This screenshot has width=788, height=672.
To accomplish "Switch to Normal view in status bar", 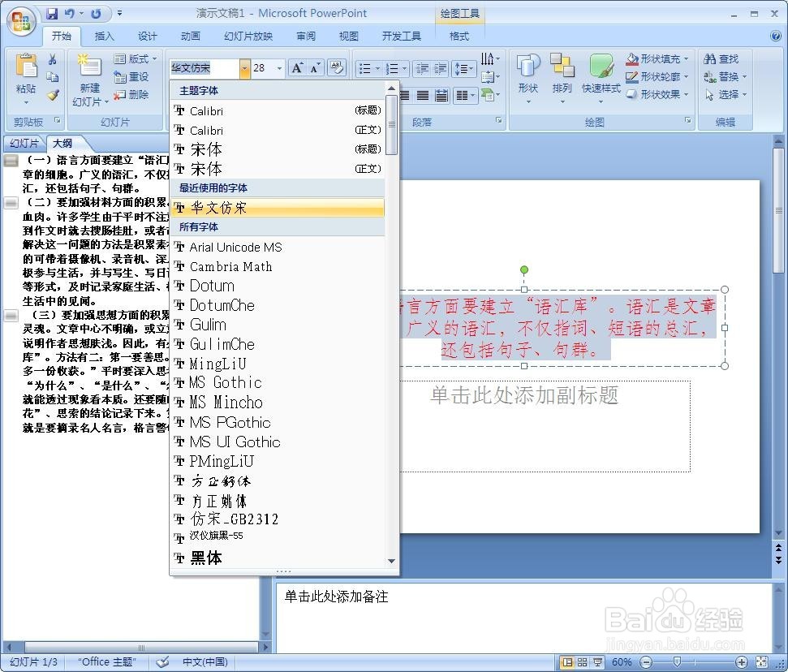I will 567,662.
